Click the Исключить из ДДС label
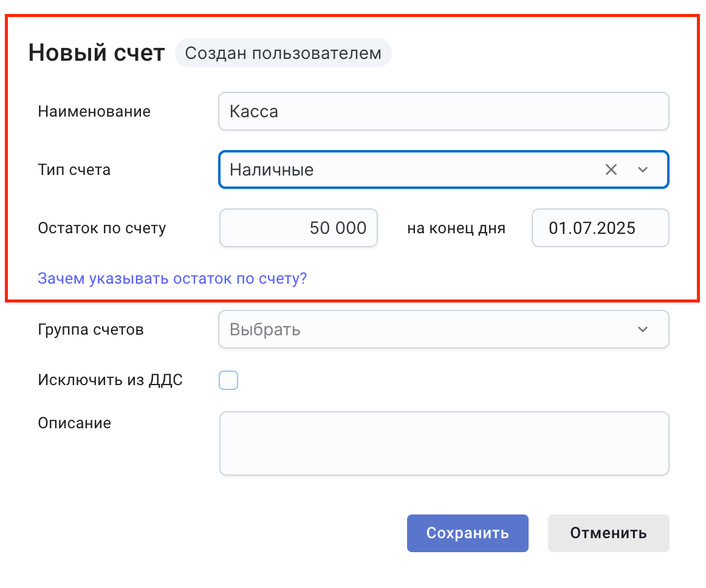Viewport: 706px width, 588px height. (110, 381)
